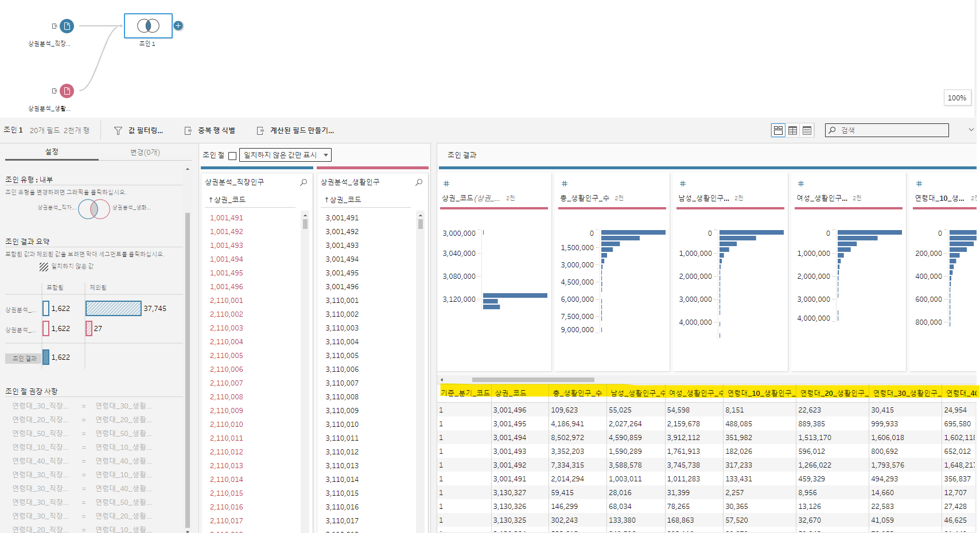
Task: Open the 일치하지 않은 값만 표시 dropdown
Action: coord(285,155)
